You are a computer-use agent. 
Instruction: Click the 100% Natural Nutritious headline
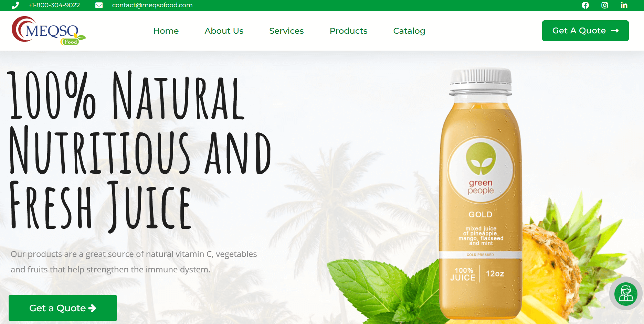[x=140, y=151]
